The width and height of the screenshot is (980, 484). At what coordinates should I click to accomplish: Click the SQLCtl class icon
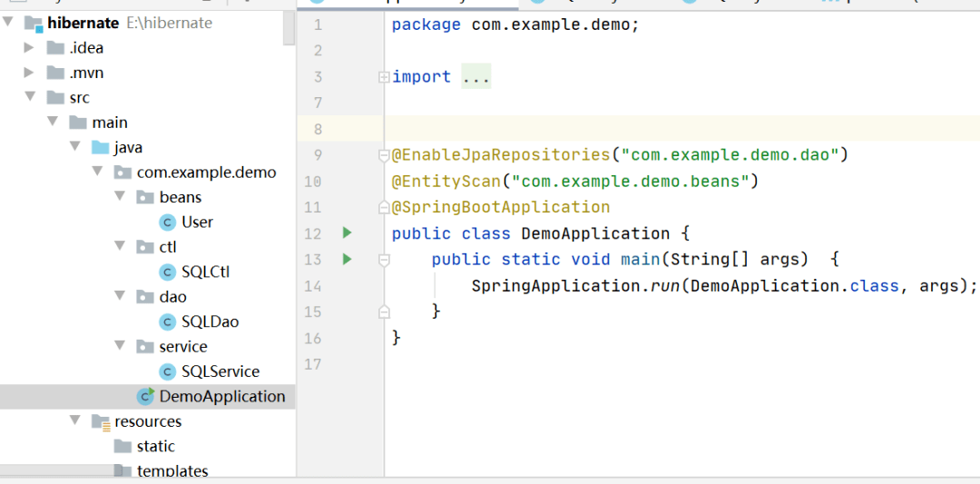(x=167, y=272)
